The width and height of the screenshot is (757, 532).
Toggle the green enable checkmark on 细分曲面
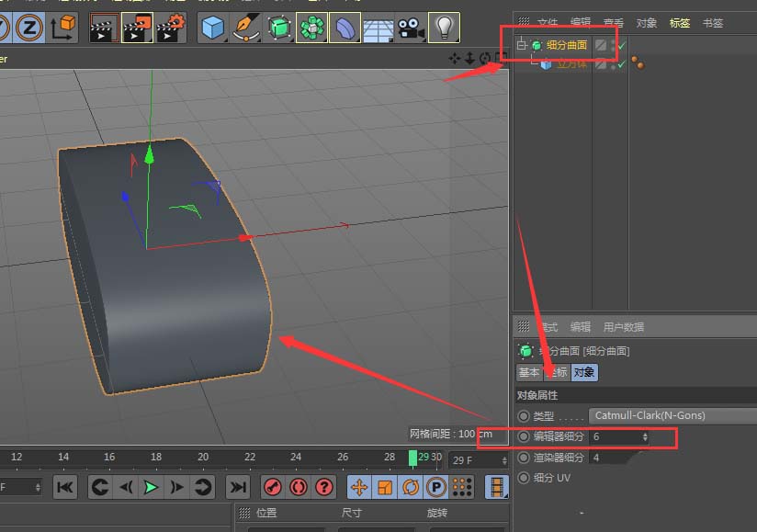coord(622,46)
